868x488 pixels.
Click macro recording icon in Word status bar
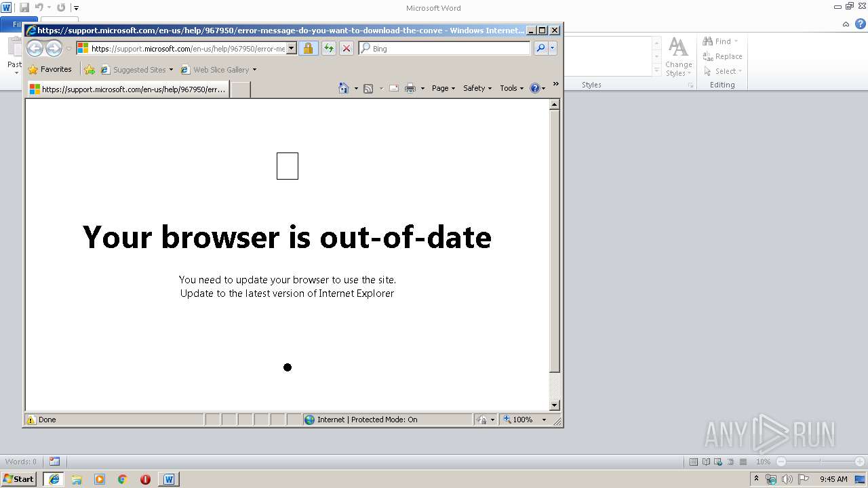point(54,462)
